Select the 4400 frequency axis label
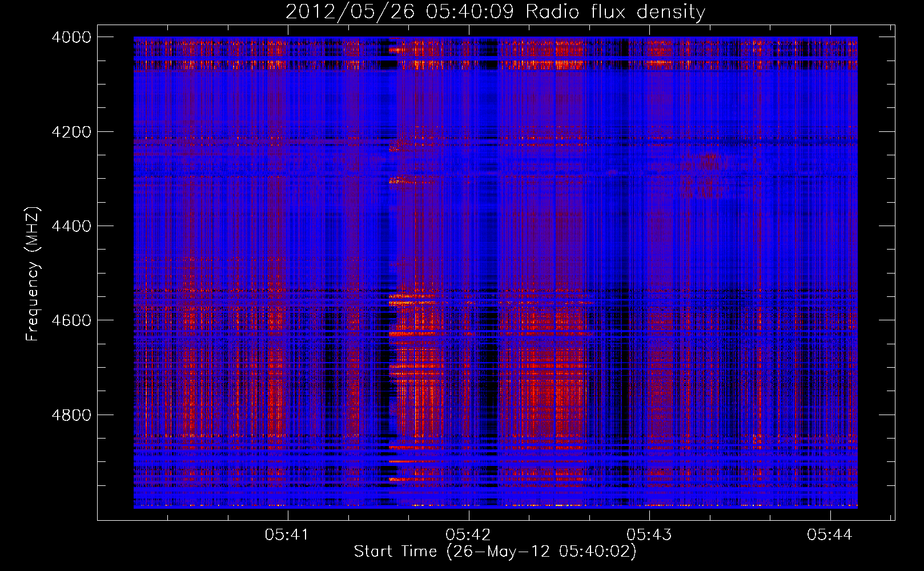The image size is (924, 571). point(71,226)
